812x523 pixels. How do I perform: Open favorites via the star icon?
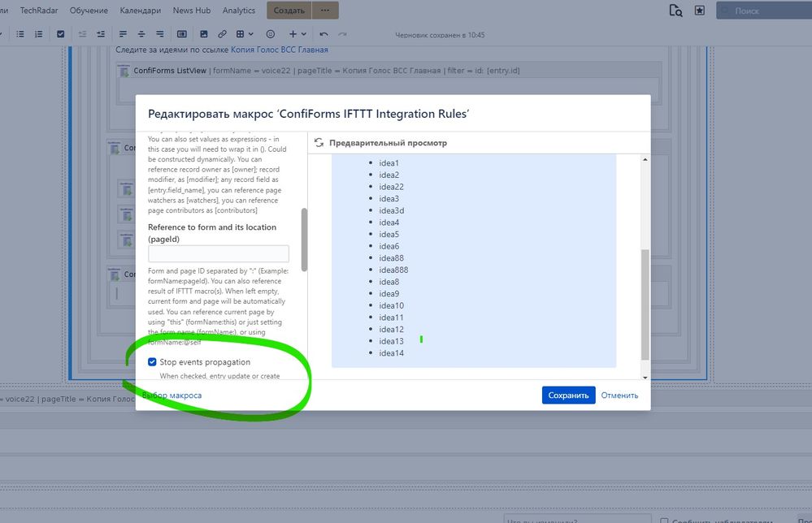(700, 11)
